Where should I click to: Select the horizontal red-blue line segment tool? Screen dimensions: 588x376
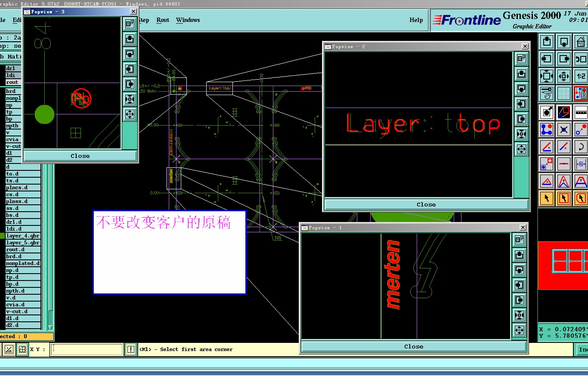tap(564, 164)
